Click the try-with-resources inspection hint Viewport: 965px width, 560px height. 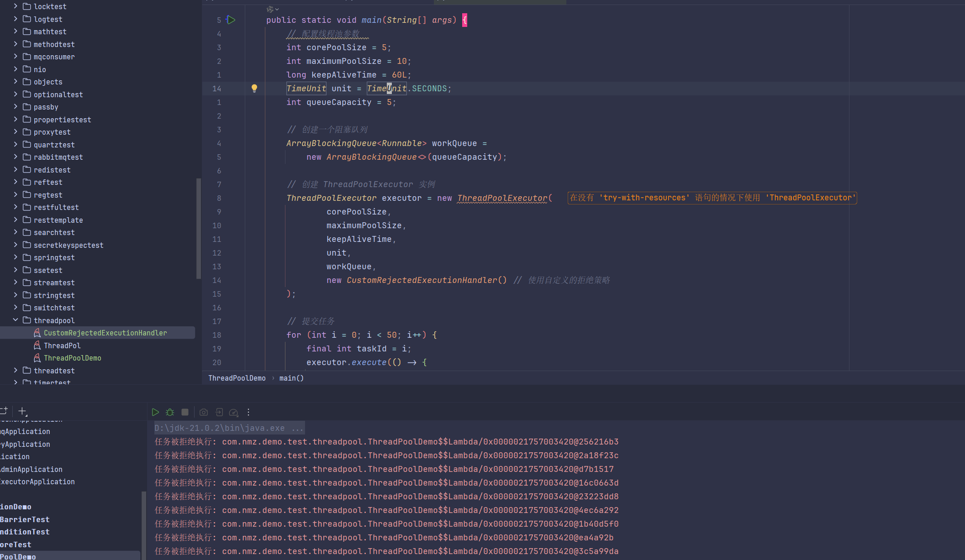pos(712,198)
